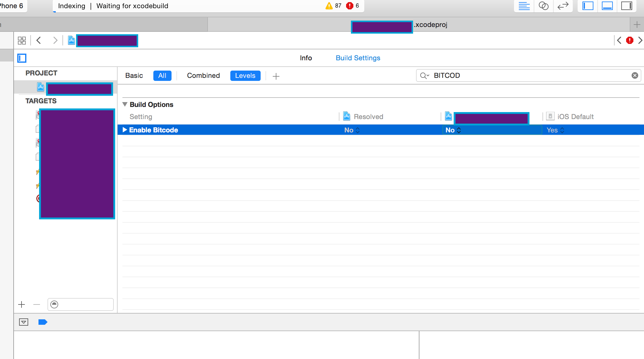Select the Build Settings tab
The image size is (644, 359).
pyautogui.click(x=358, y=58)
